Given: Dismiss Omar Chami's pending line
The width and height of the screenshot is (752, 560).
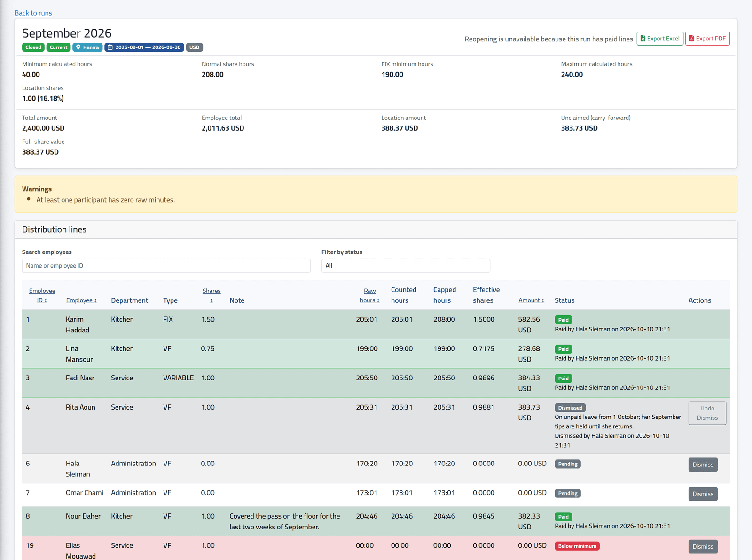Looking at the screenshot, I should click(703, 494).
